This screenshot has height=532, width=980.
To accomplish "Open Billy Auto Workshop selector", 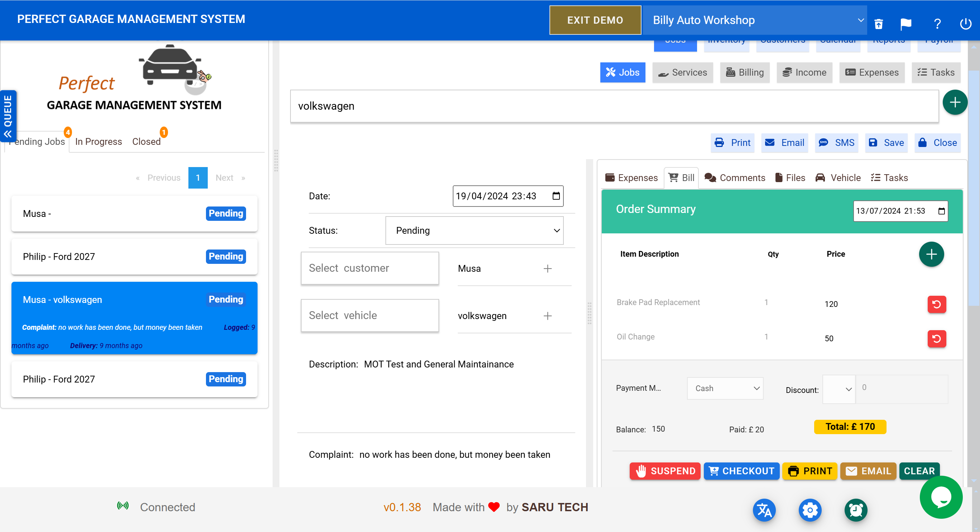I will 754,20.
